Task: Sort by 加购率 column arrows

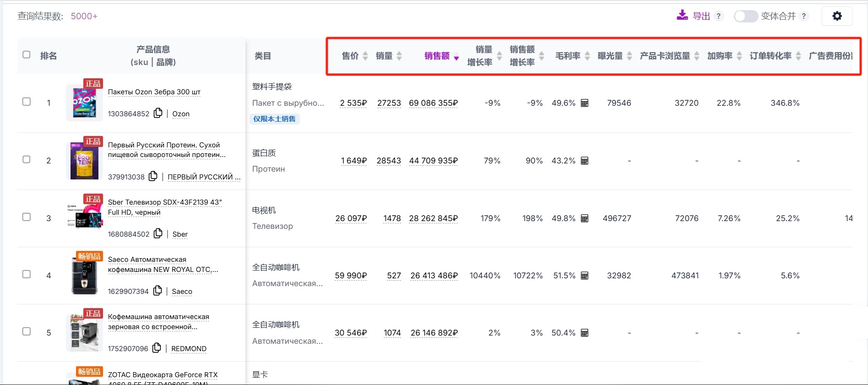Action: [739, 56]
